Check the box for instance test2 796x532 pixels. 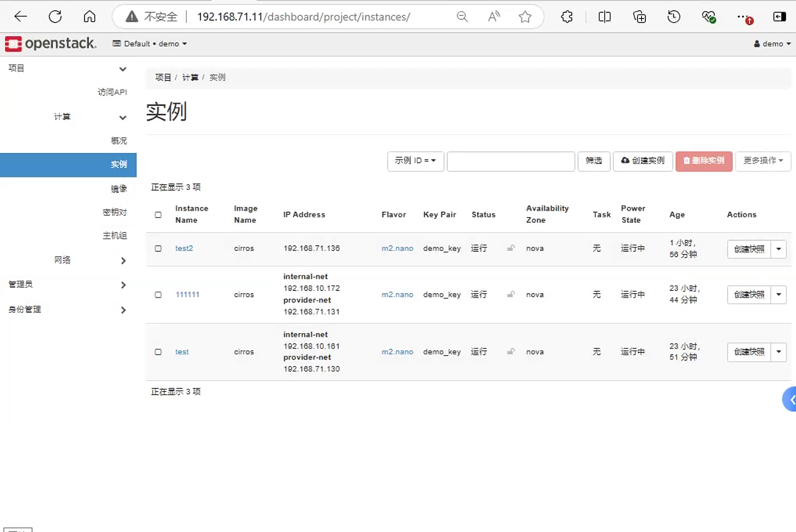pyautogui.click(x=158, y=249)
